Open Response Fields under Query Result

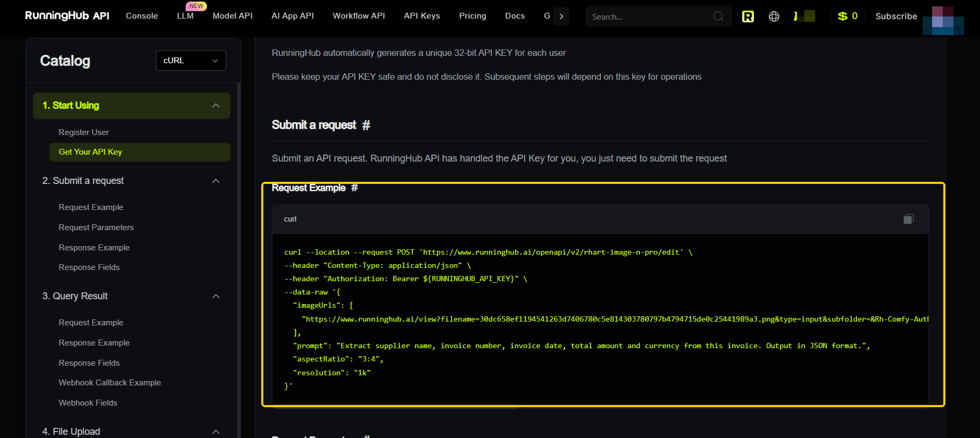click(x=89, y=363)
